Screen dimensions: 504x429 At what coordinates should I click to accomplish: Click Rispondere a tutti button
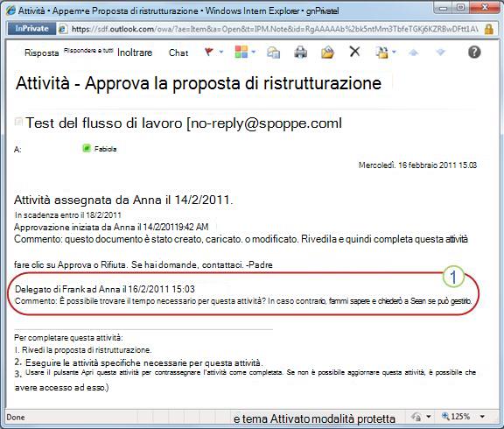(88, 51)
